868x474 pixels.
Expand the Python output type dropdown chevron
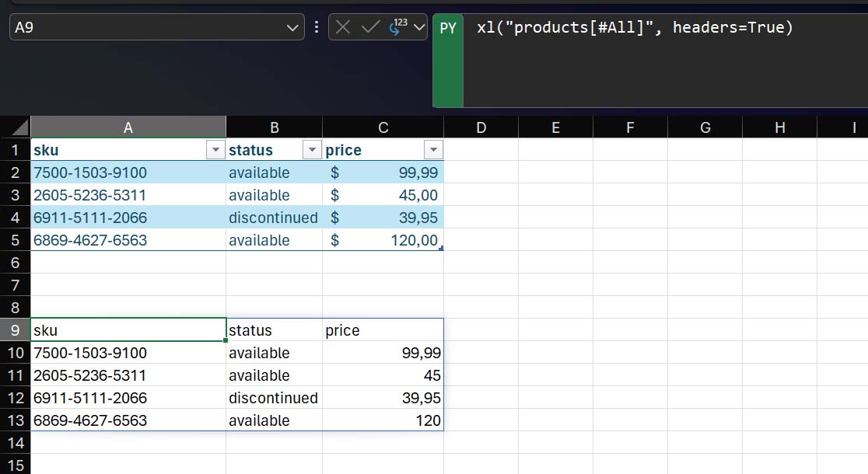[x=419, y=28]
